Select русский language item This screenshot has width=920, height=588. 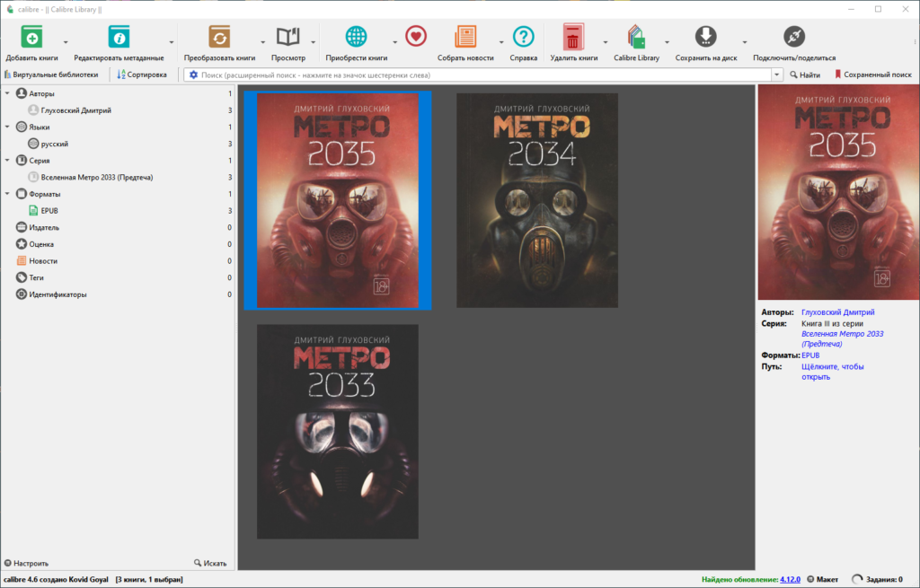click(55, 144)
